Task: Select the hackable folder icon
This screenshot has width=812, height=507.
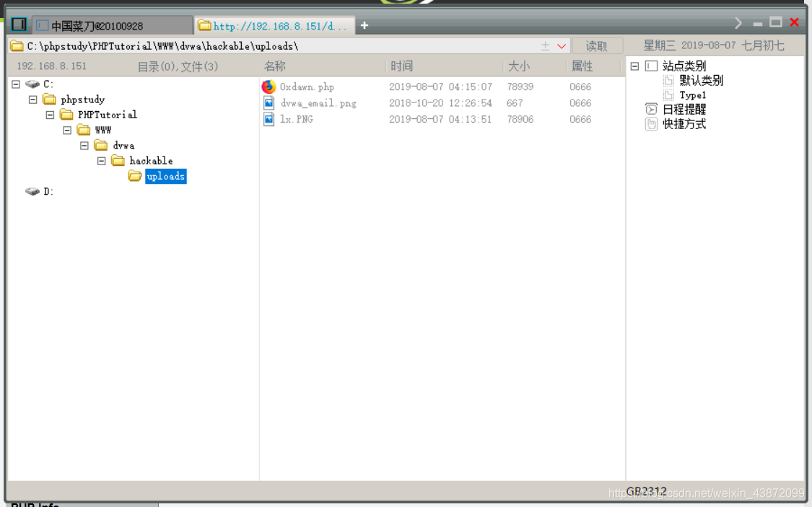Action: 118,160
